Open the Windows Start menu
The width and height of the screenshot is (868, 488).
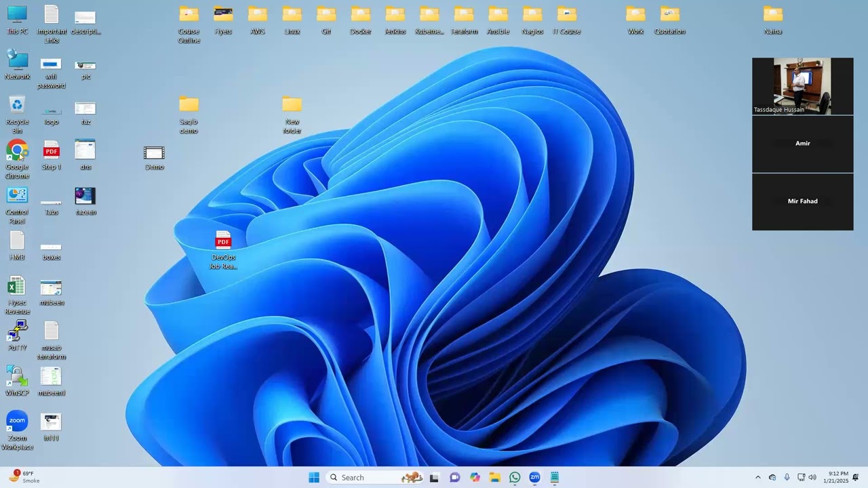(314, 477)
